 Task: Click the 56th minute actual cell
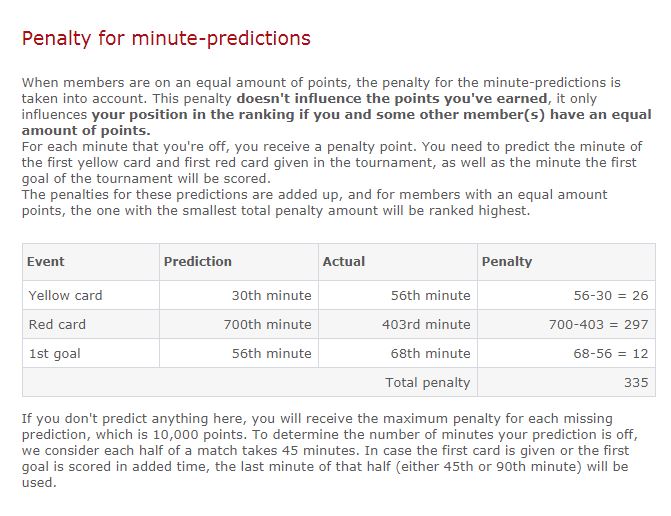pyautogui.click(x=398, y=295)
